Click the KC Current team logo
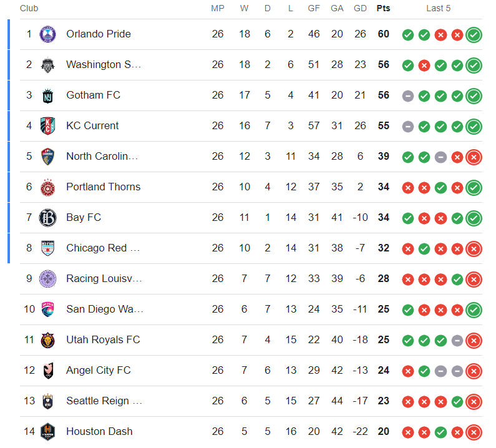496x448 pixels. (48, 126)
